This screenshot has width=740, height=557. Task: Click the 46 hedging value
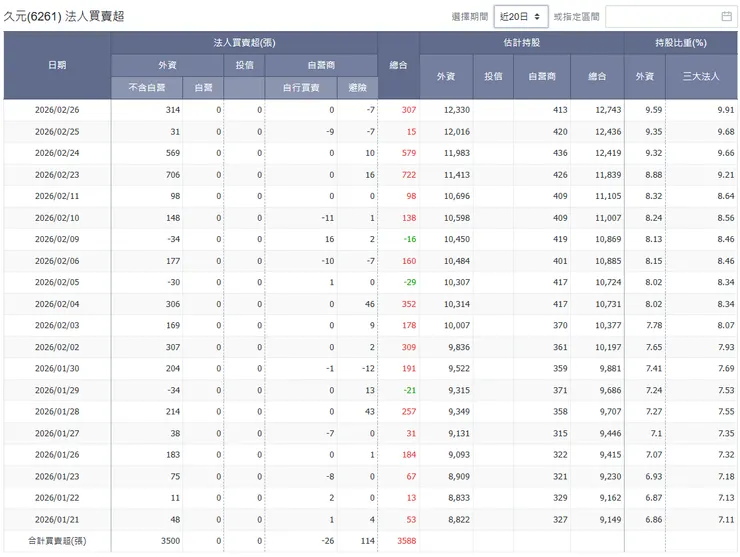pyautogui.click(x=370, y=304)
